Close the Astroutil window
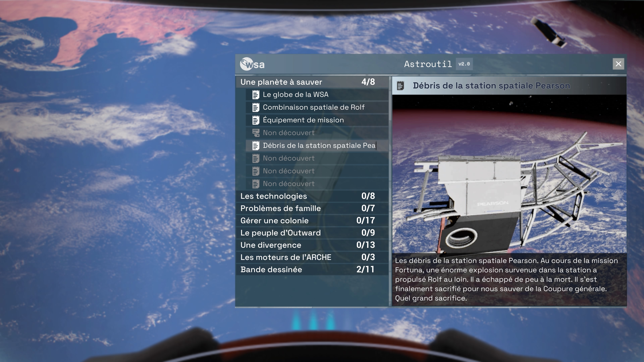This screenshot has width=644, height=362. (x=618, y=64)
